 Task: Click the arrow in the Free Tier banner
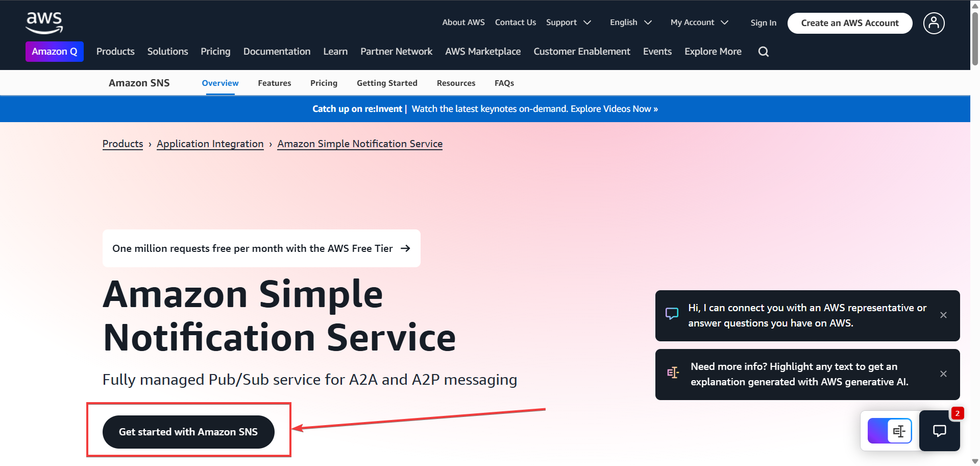coord(405,248)
